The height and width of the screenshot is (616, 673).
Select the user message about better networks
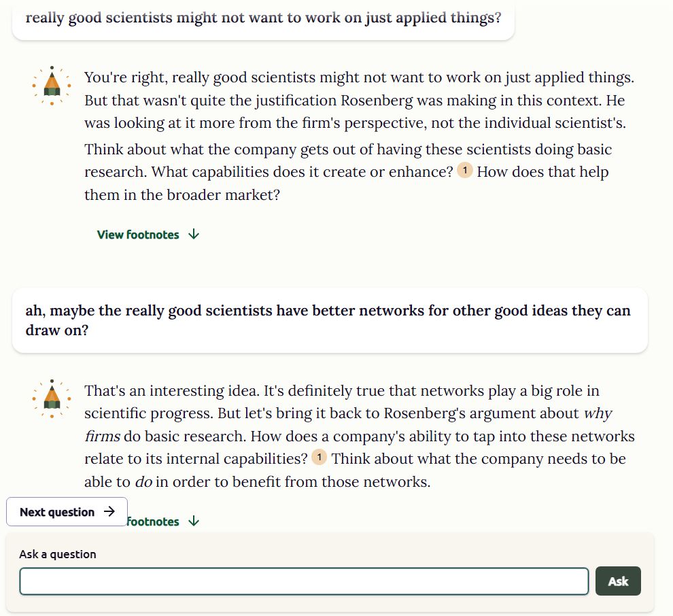328,320
